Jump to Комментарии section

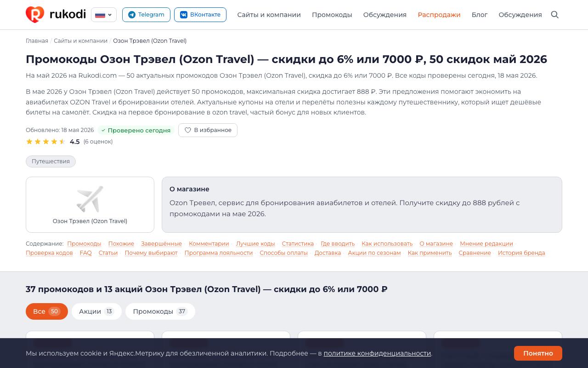pyautogui.click(x=209, y=244)
